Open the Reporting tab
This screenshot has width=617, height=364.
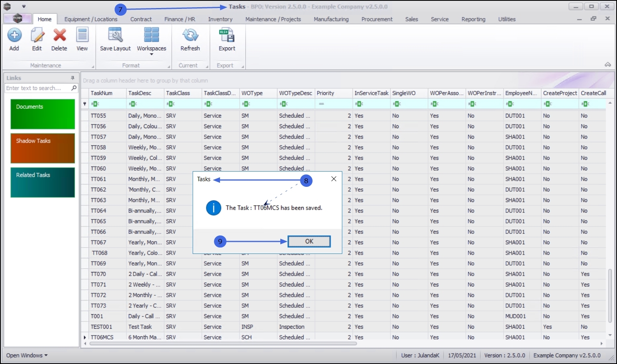[x=473, y=19]
